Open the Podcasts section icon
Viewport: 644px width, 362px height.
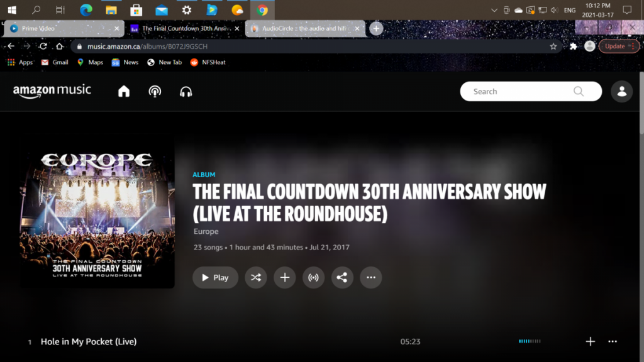click(155, 91)
